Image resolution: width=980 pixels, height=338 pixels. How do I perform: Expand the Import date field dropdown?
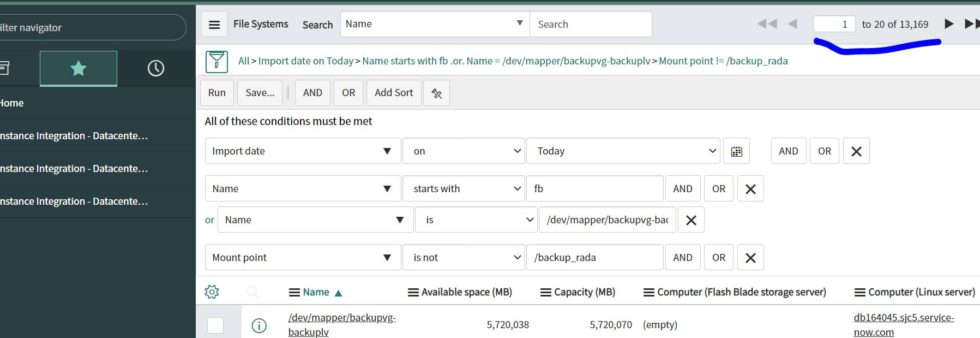pos(303,151)
